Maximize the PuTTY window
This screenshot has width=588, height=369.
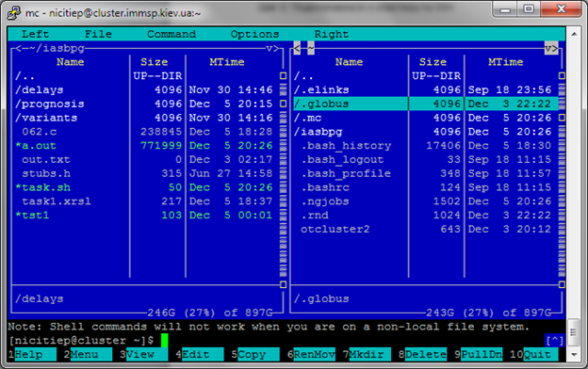tap(529, 9)
